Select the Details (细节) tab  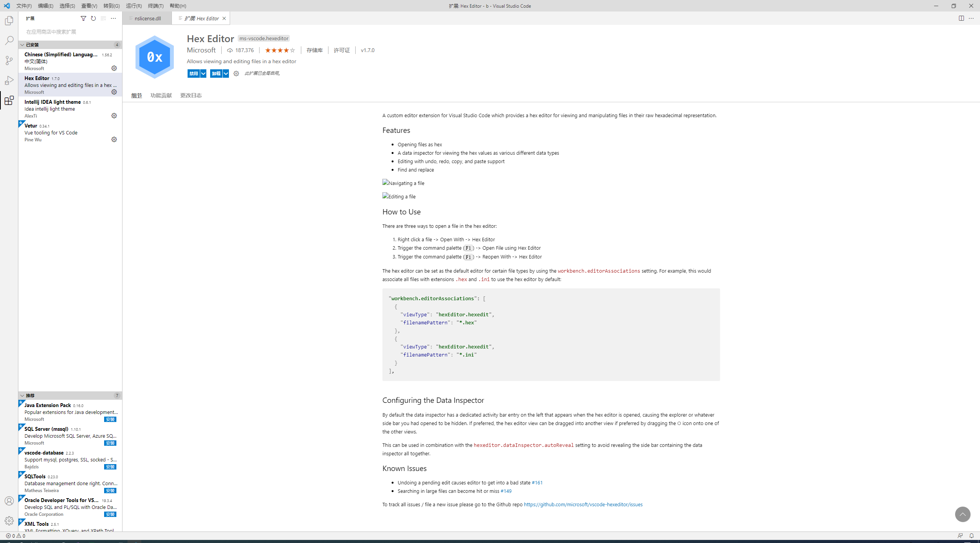[x=137, y=95]
